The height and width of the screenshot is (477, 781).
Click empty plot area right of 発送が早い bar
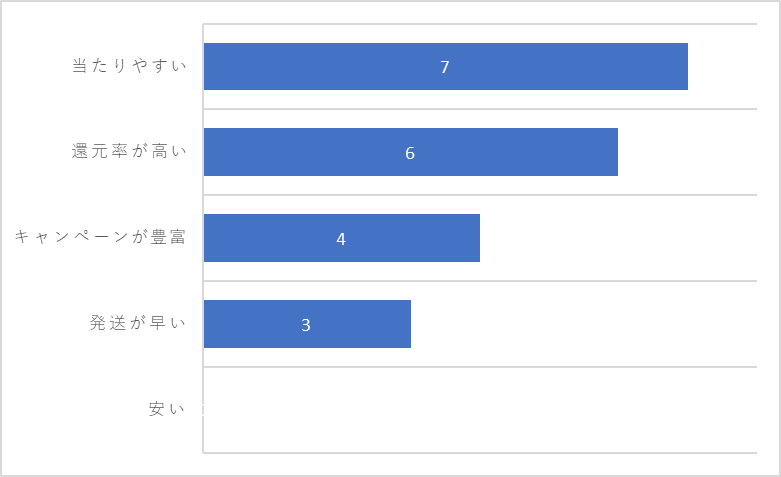click(584, 324)
